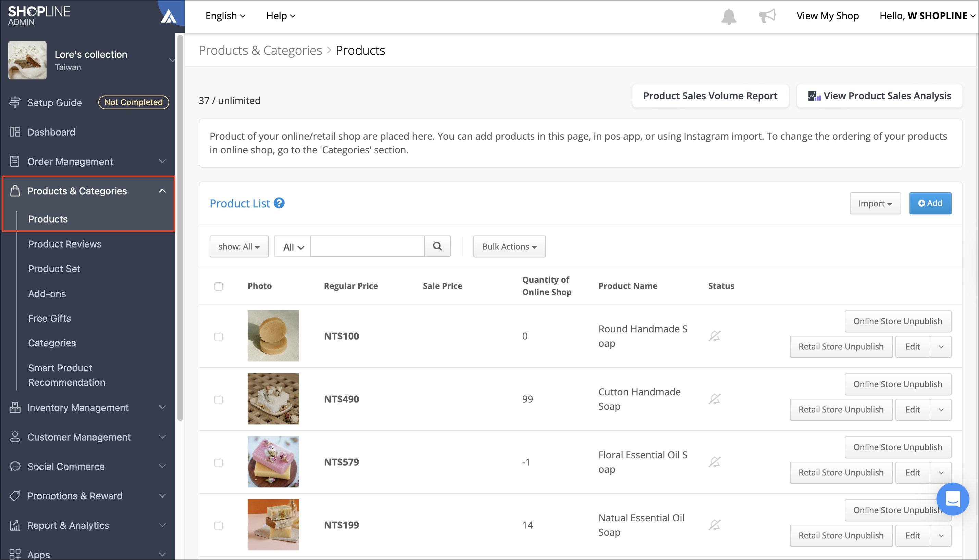Open the Hello, W SHOPLINE account menu

[x=927, y=16]
